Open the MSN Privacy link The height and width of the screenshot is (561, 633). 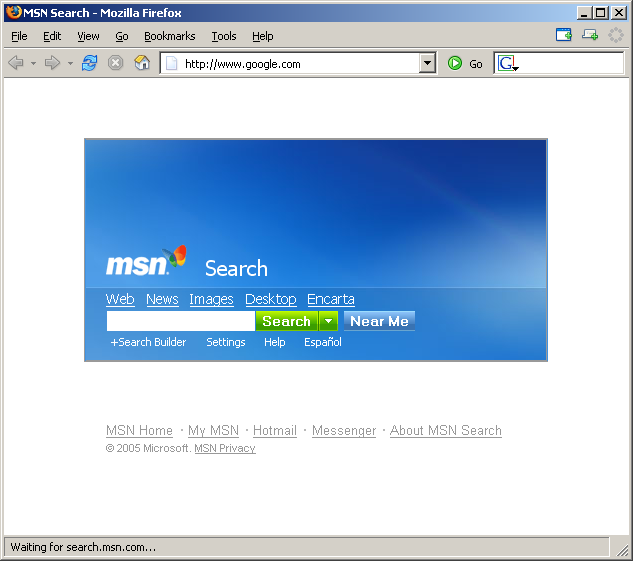click(x=225, y=448)
